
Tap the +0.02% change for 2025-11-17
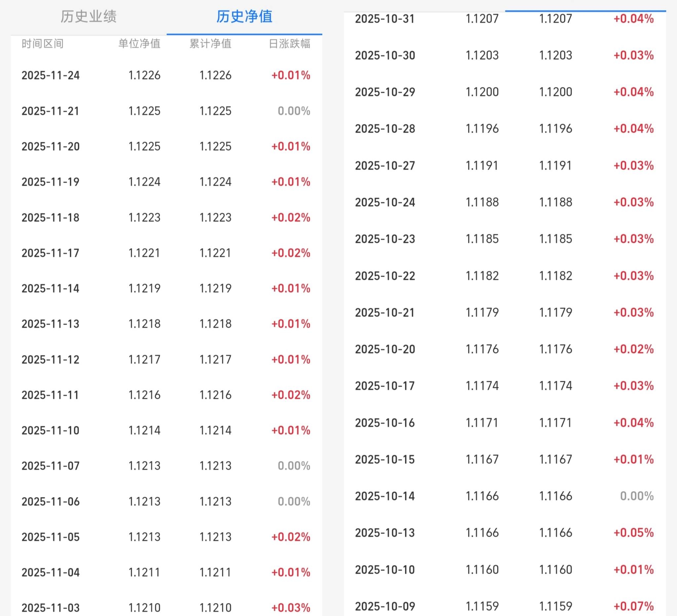(x=291, y=253)
